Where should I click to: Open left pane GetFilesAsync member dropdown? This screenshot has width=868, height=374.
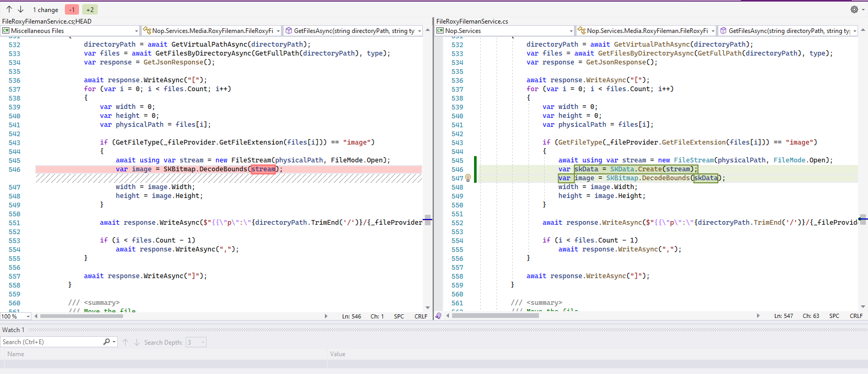(353, 31)
